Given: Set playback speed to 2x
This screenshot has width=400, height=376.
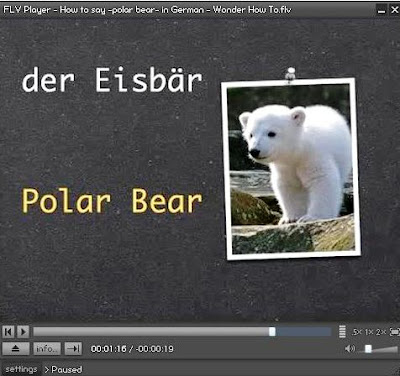Looking at the screenshot, I should point(381,332).
